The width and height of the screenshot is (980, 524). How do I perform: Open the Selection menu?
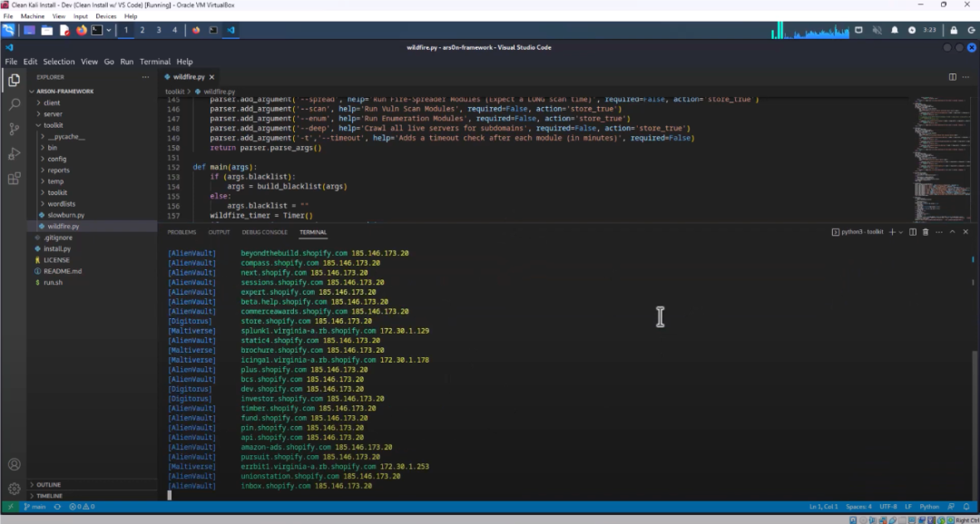coord(59,62)
